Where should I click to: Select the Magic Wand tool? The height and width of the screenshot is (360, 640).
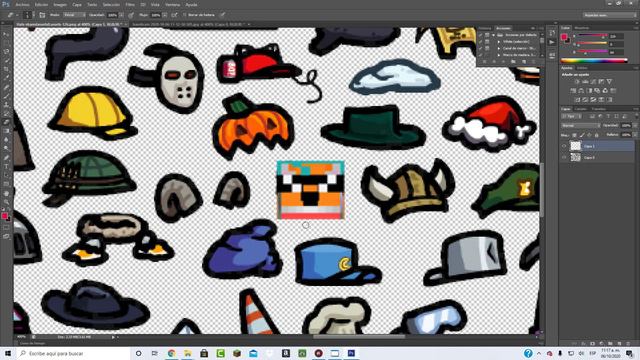(x=6, y=60)
